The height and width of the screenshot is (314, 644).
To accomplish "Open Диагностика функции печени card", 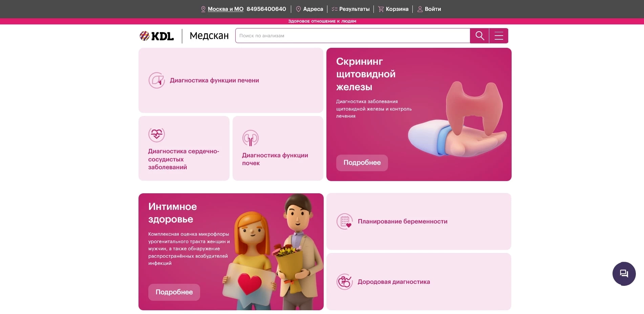I will [x=231, y=80].
